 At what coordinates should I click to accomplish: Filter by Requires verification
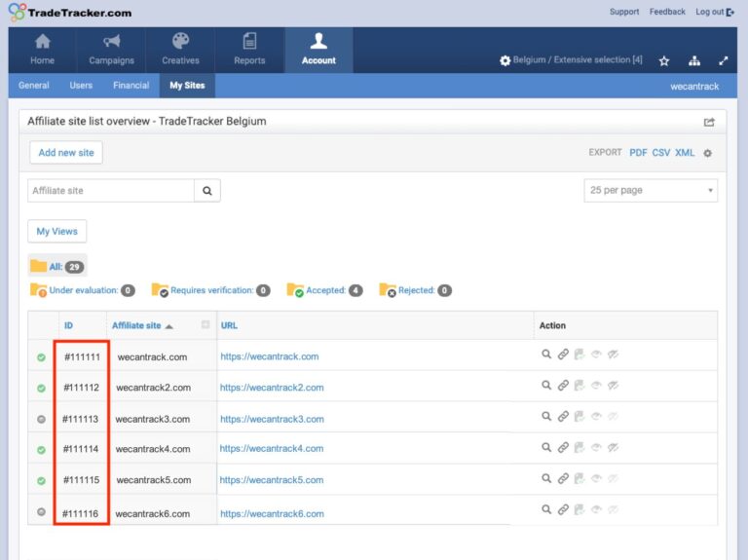coord(210,290)
